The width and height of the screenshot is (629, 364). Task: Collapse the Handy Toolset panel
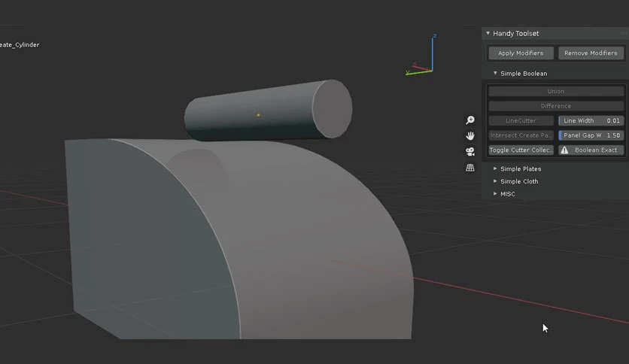pos(488,33)
